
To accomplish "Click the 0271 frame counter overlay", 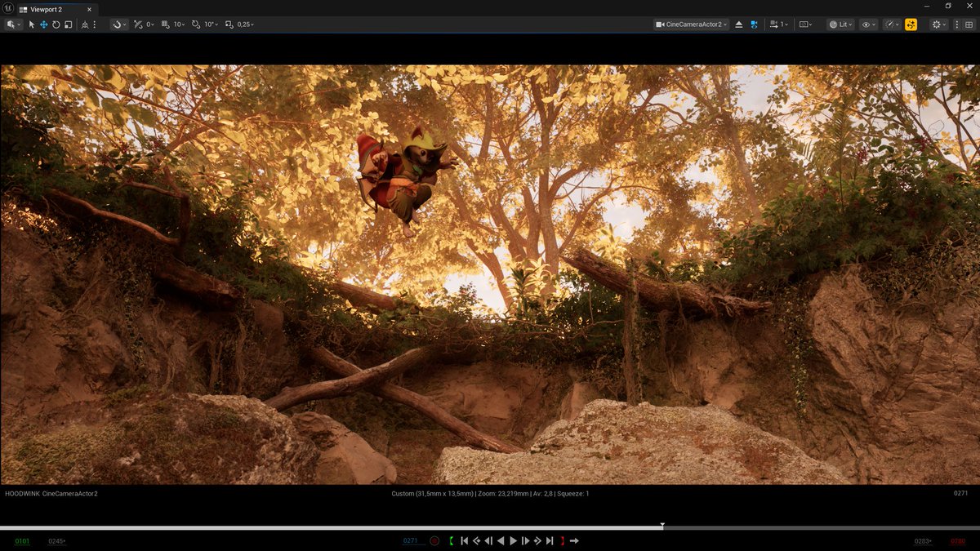I will [x=960, y=493].
